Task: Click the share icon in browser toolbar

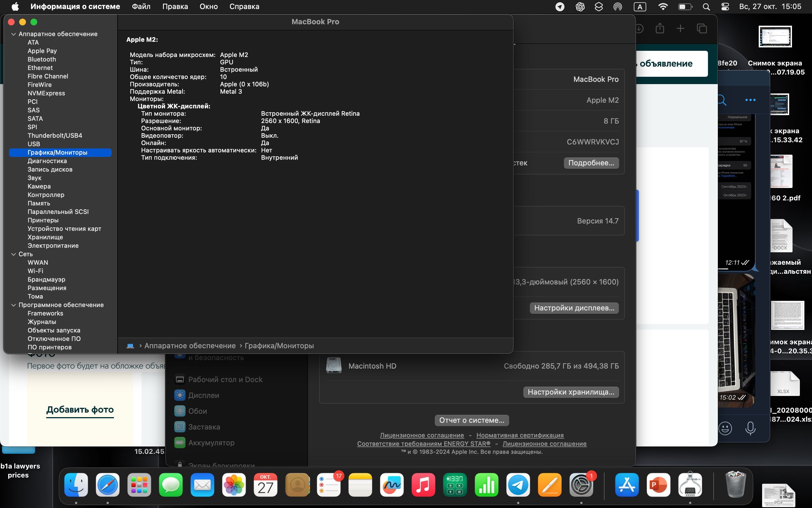Action: 660,28
